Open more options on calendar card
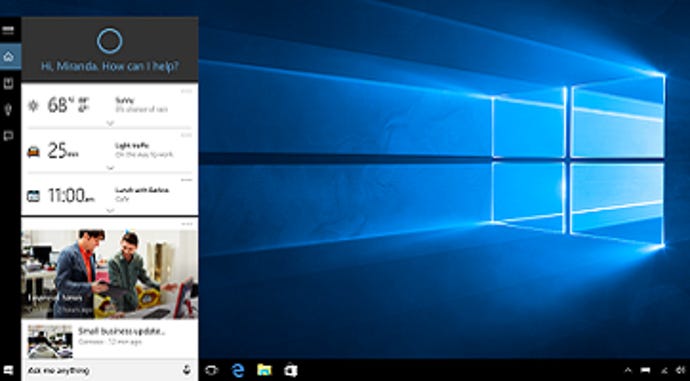The width and height of the screenshot is (690, 381). click(187, 180)
